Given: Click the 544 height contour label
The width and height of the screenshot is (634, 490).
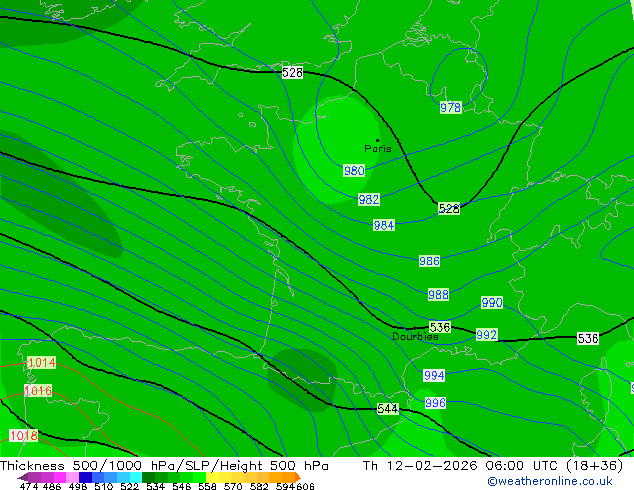Looking at the screenshot, I should pyautogui.click(x=387, y=409).
